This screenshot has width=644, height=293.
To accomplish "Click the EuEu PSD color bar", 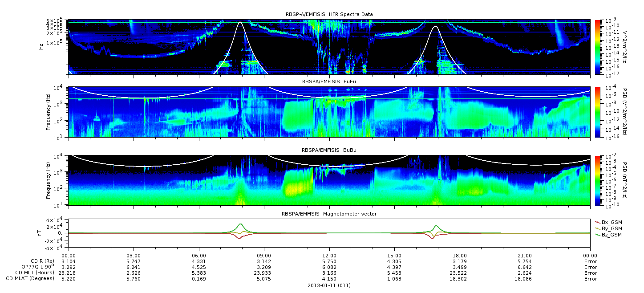I will point(598,112).
